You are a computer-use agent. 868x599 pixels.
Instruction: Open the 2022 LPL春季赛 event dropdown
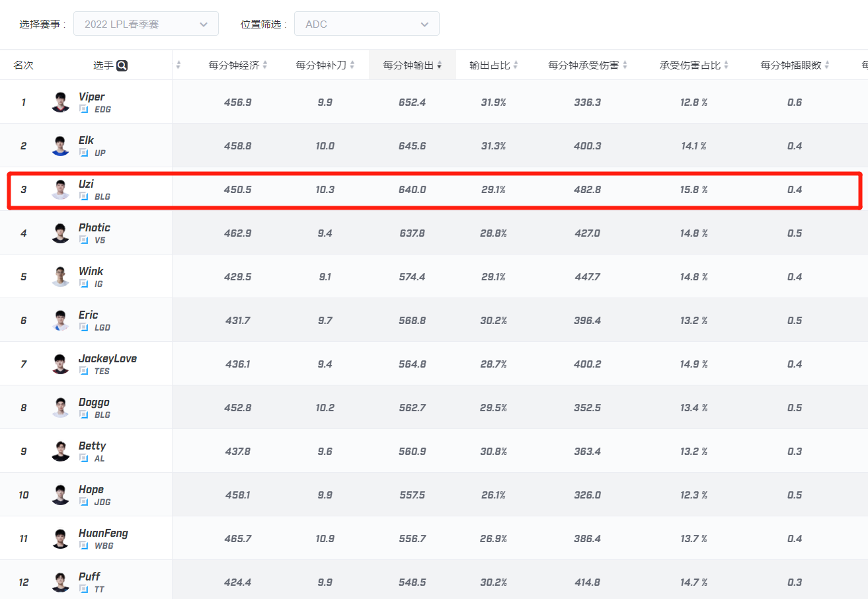coord(145,24)
